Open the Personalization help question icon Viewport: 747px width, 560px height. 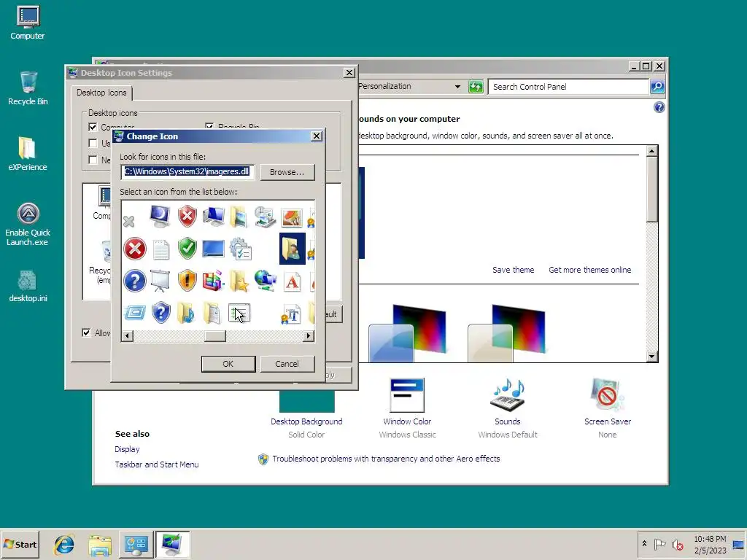coord(659,107)
